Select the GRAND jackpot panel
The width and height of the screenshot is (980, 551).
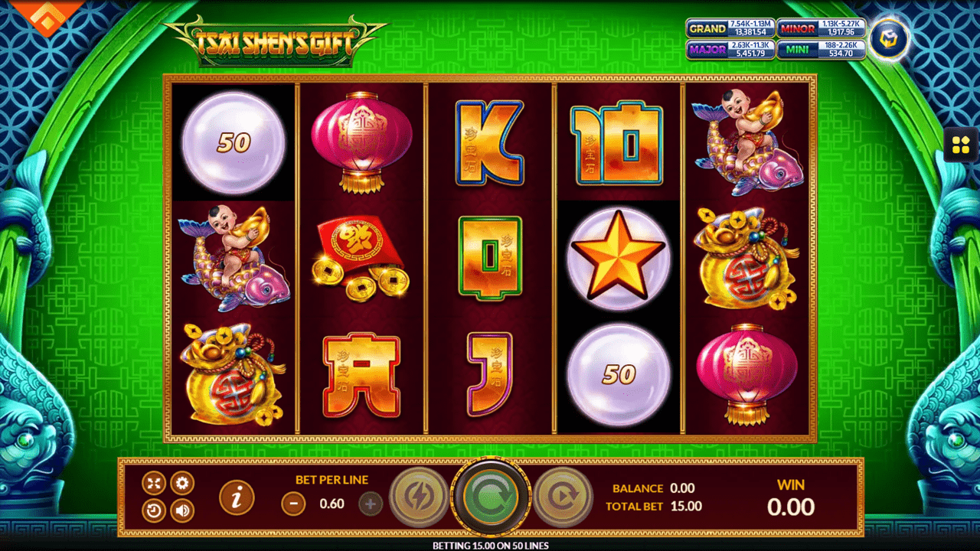point(731,28)
